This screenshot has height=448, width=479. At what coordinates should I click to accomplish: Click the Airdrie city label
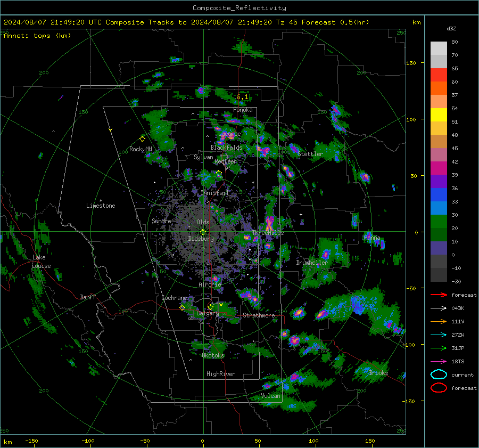click(210, 284)
